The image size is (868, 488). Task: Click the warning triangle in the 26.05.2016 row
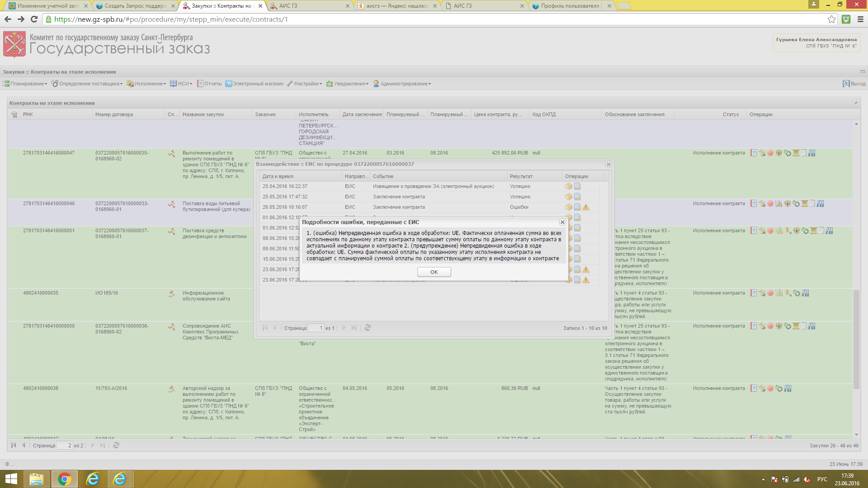coord(586,207)
